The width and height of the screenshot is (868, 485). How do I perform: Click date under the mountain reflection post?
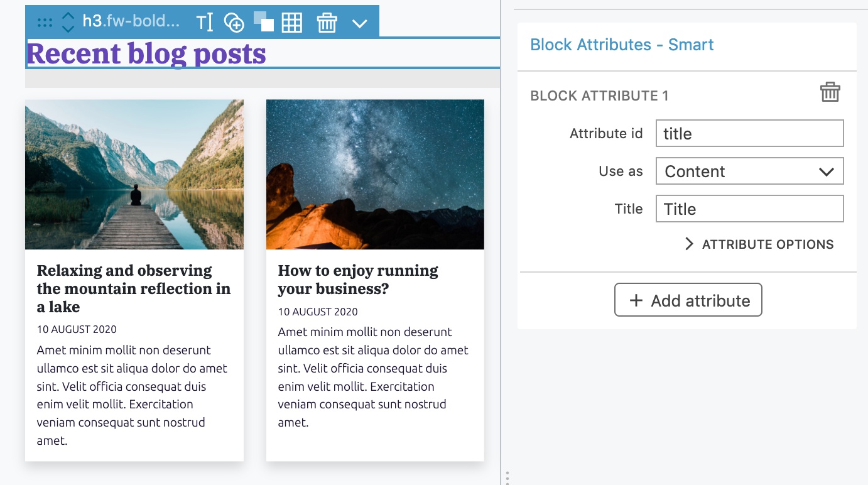(x=77, y=329)
